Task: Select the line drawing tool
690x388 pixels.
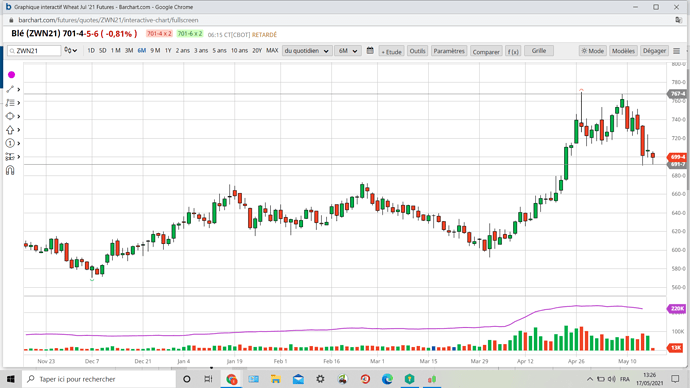Action: 10,89
